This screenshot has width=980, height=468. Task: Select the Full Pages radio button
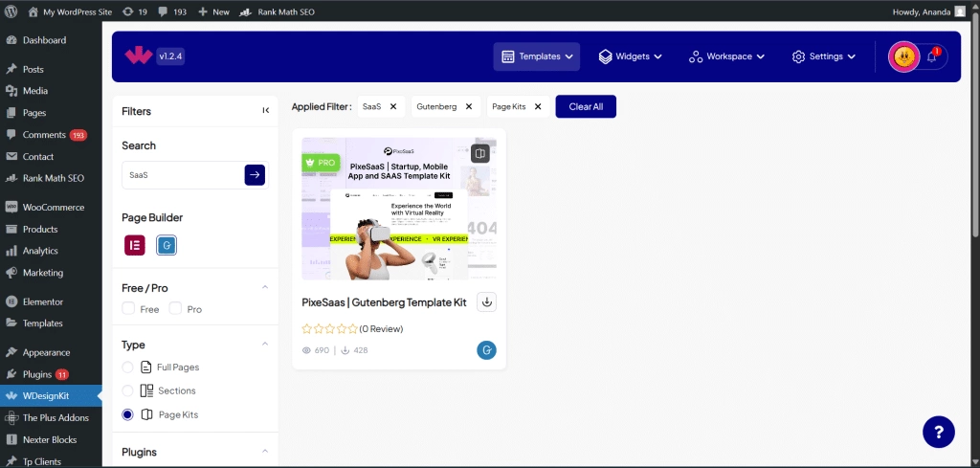coord(127,368)
